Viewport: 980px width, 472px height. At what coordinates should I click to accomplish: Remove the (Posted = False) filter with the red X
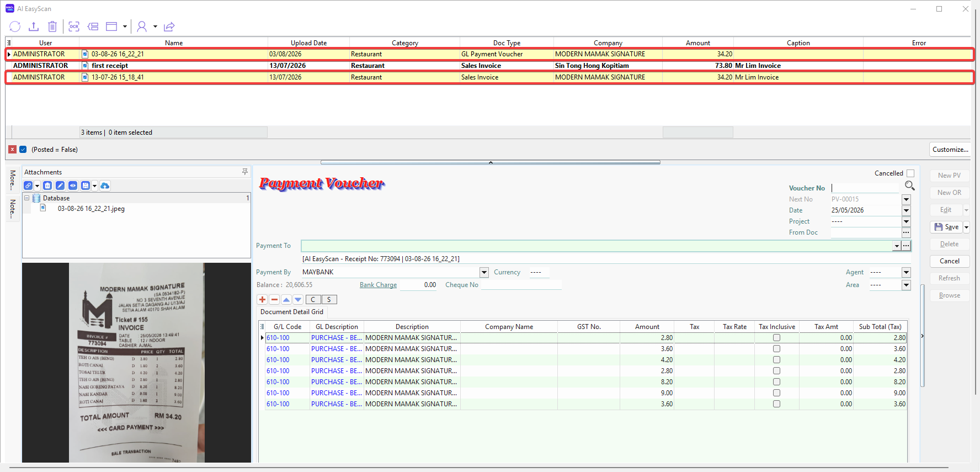(x=12, y=150)
